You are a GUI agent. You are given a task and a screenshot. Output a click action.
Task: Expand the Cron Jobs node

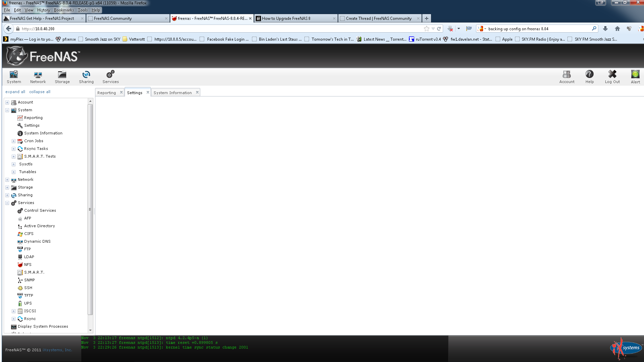pos(13,141)
